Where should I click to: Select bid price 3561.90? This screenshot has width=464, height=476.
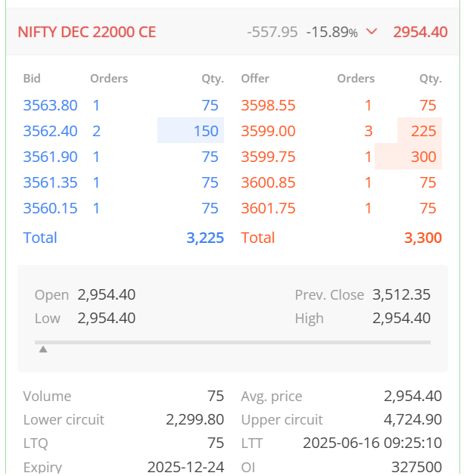click(x=51, y=157)
